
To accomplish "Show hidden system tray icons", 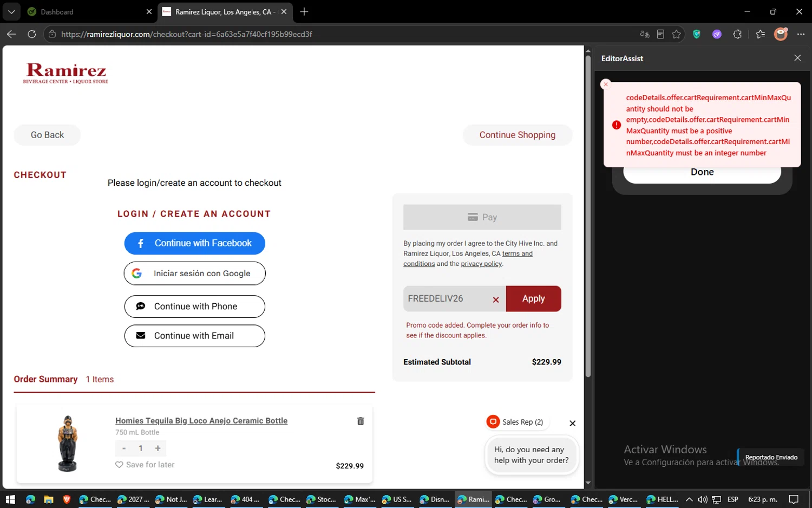I will point(689,499).
